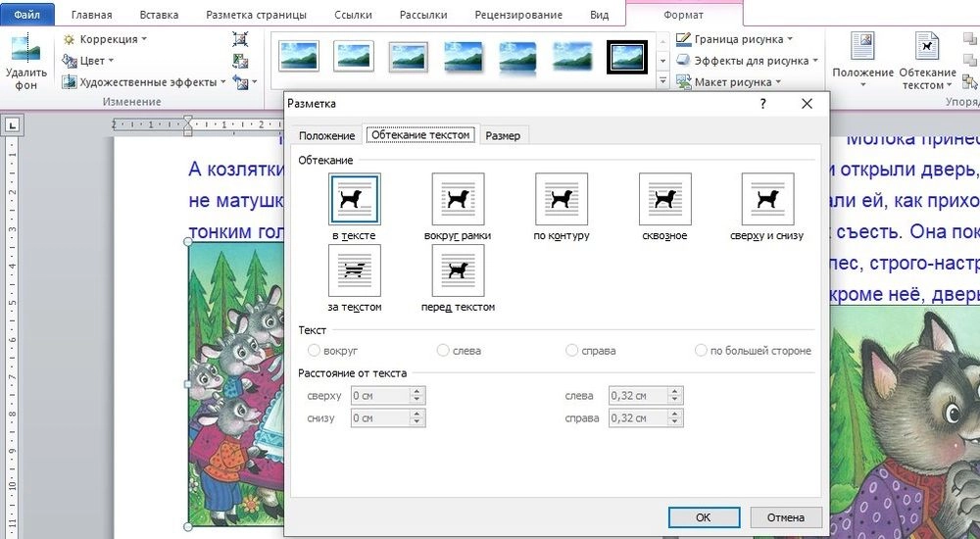Open the 'Размер' dialog tab
The image size is (980, 539).
[503, 135]
